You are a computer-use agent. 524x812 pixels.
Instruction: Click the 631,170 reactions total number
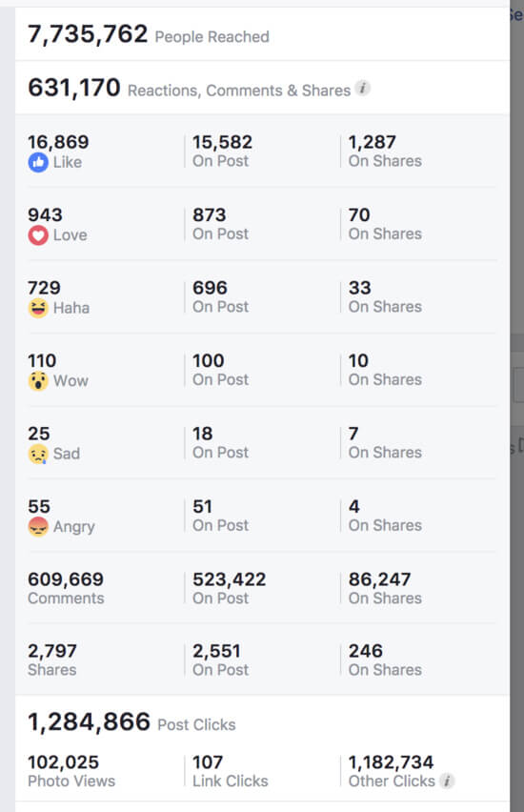(74, 88)
